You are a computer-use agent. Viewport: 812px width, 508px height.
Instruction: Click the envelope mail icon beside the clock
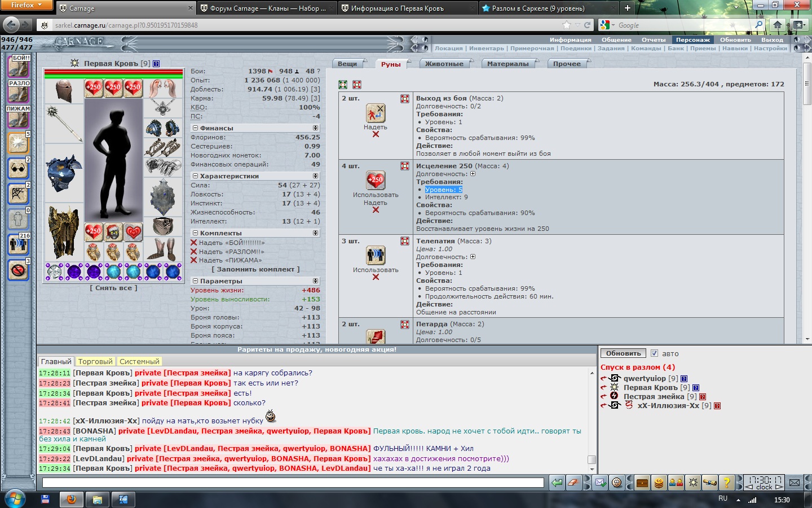pyautogui.click(x=795, y=483)
